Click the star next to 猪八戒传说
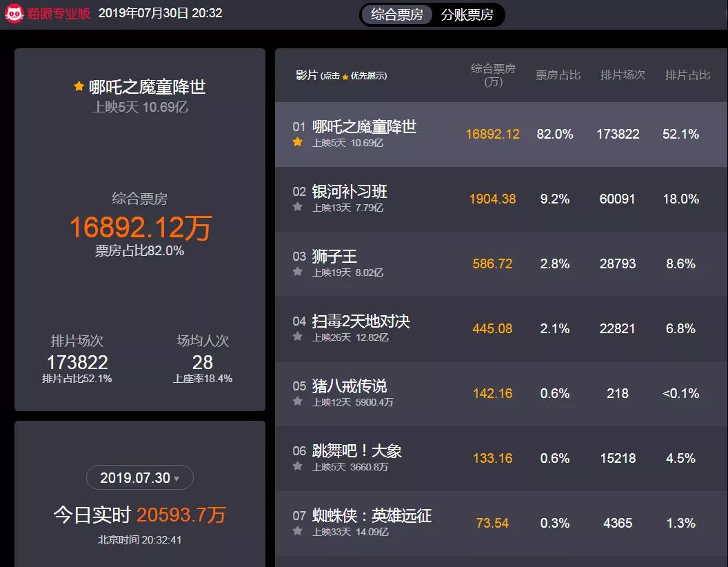728x567 pixels. pos(298,401)
